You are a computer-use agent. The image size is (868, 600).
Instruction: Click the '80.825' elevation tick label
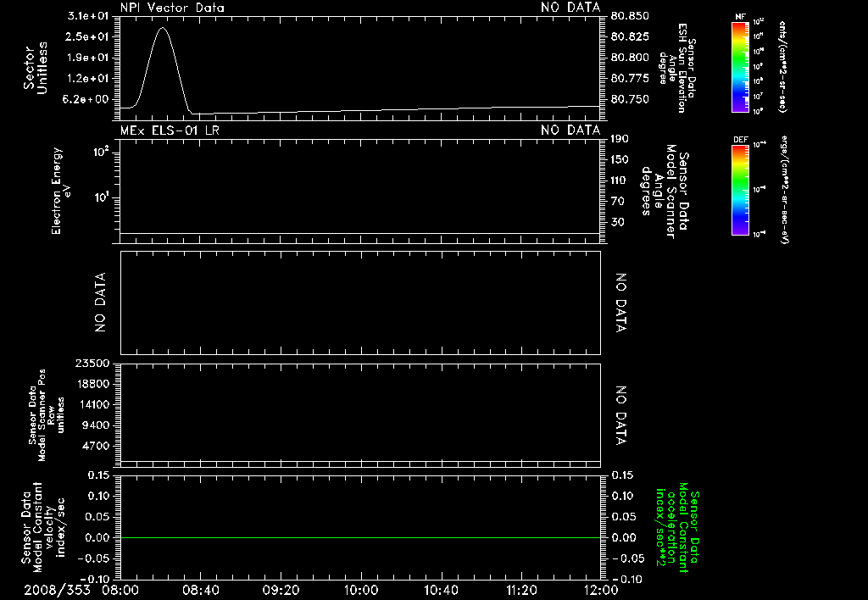(x=630, y=36)
